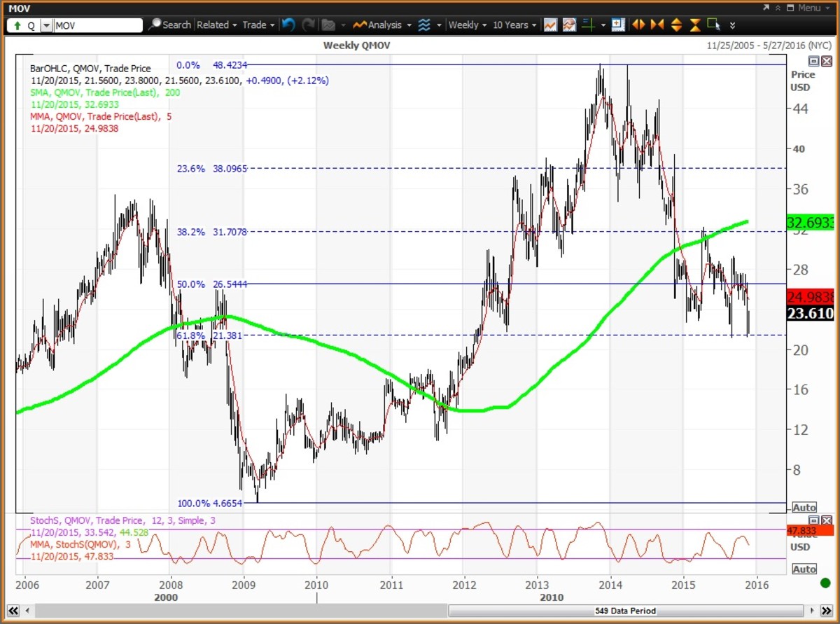Click the blue wavy lines chart icon
This screenshot has width=840, height=624.
424,25
